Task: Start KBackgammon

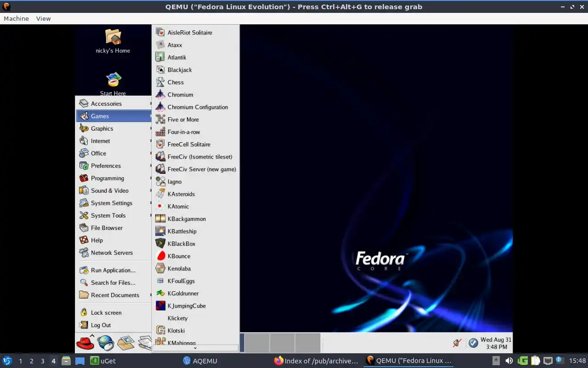Action: pos(196,219)
